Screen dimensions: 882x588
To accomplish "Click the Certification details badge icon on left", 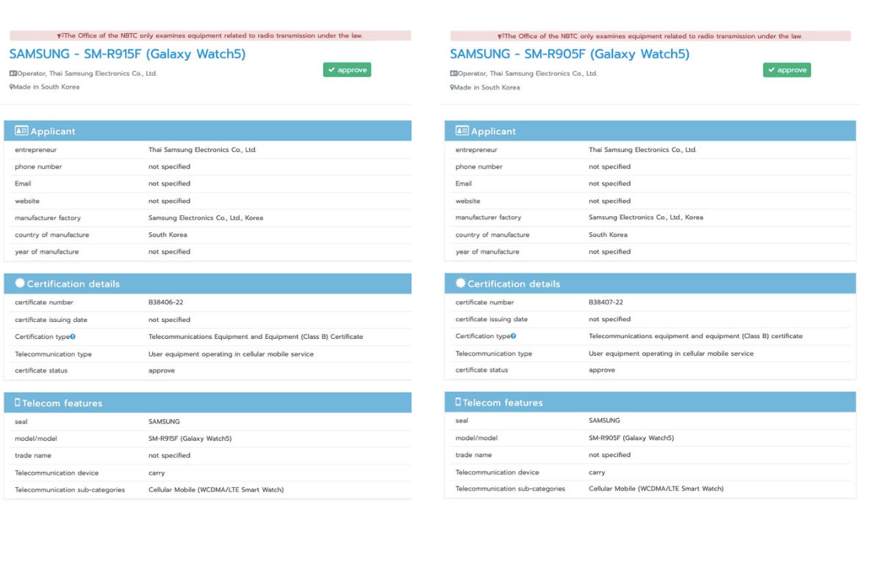I will click(x=20, y=284).
